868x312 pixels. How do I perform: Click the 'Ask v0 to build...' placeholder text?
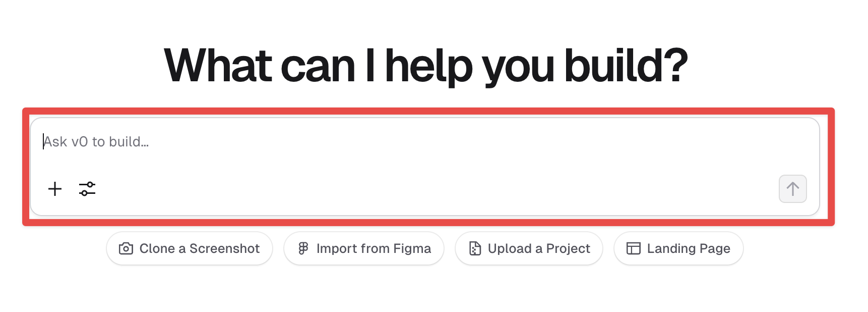(96, 142)
